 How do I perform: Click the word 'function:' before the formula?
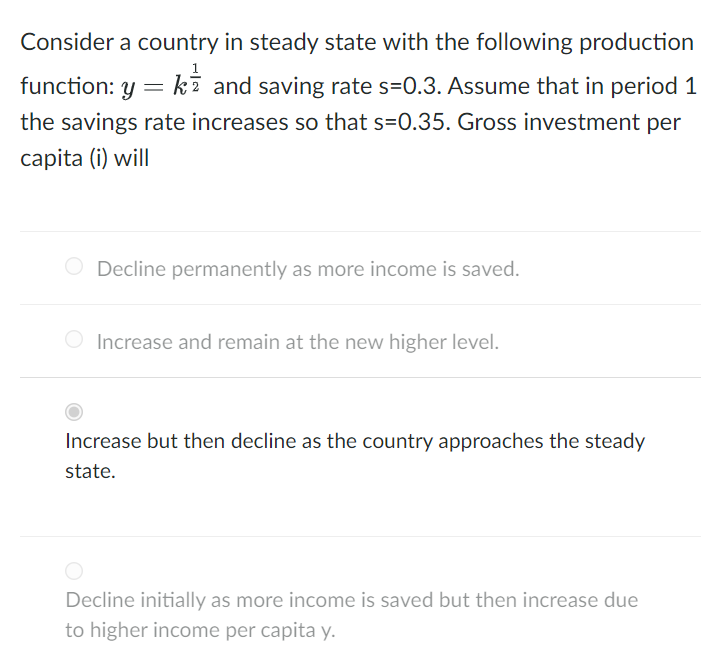[68, 86]
